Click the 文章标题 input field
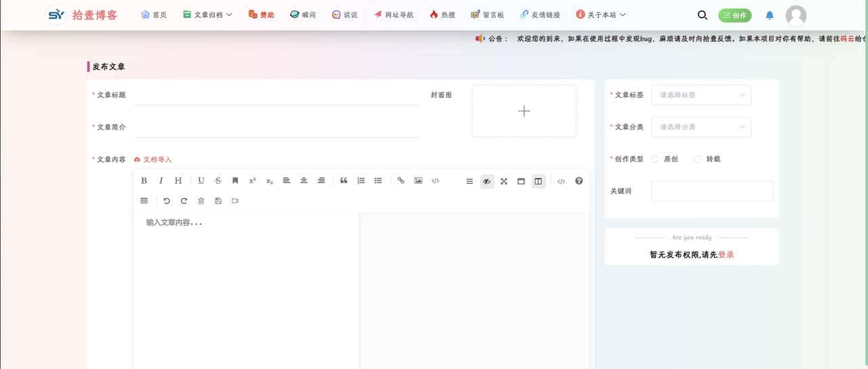This screenshot has width=868, height=369. (x=277, y=95)
